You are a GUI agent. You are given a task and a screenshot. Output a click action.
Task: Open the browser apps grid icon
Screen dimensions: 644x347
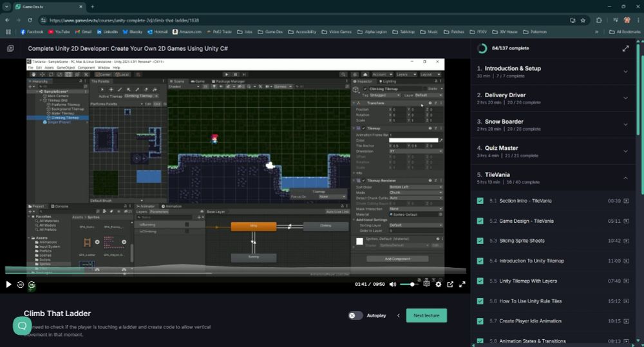pos(8,32)
